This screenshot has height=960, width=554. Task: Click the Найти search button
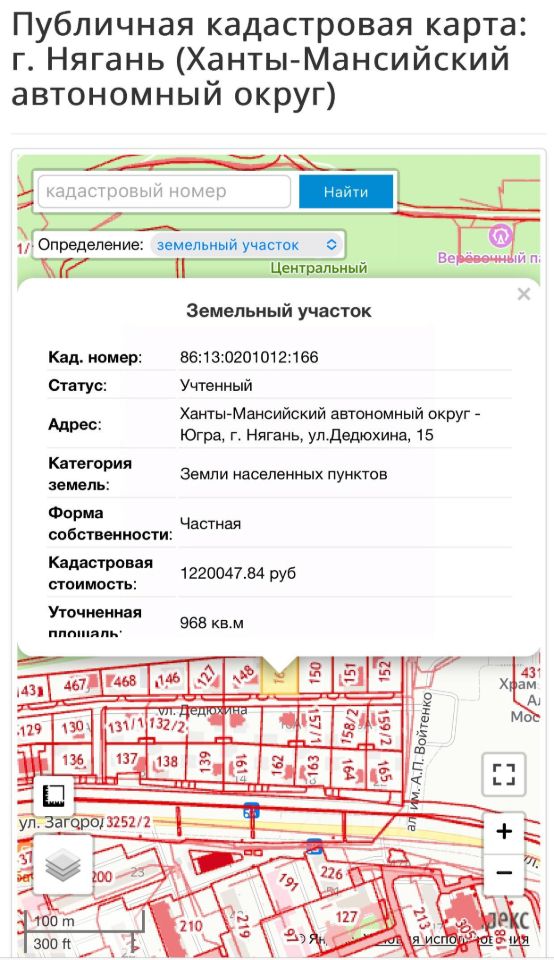(x=345, y=192)
